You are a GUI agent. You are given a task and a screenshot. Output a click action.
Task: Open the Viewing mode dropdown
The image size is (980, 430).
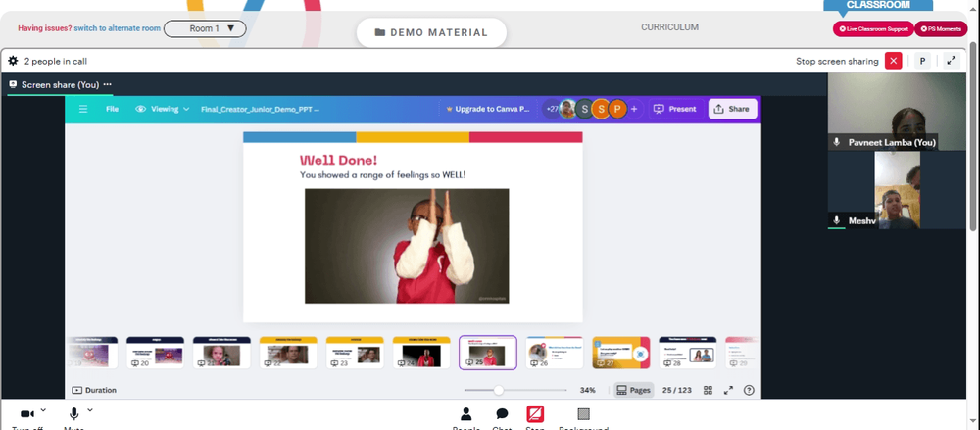[x=163, y=109]
